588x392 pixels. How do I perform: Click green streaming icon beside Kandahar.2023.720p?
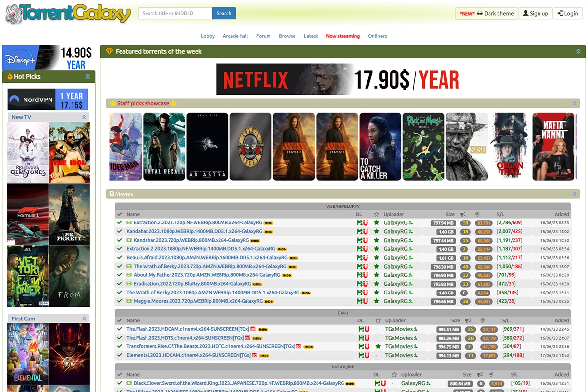129,240
